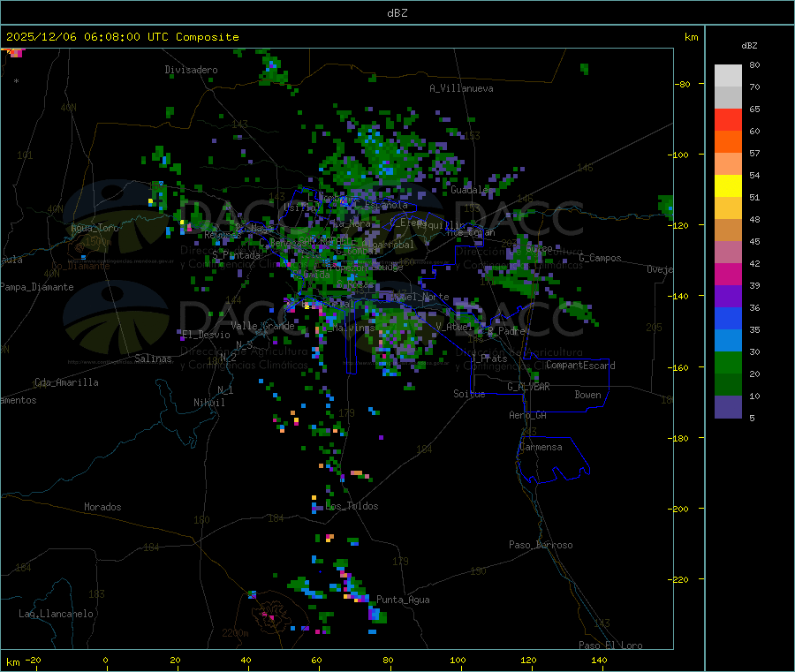The image size is (795, 672).
Task: Click the 100 km horizontal axis tick
Action: (x=458, y=660)
